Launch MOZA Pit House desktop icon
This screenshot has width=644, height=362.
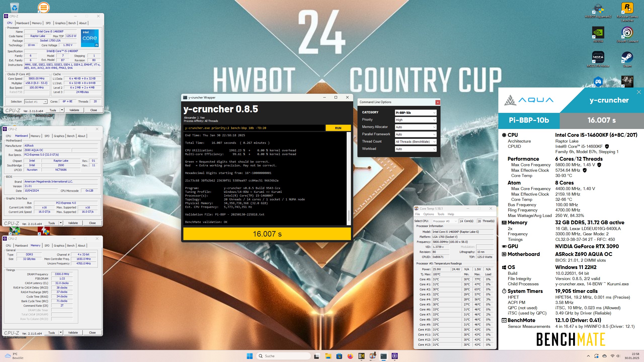(x=598, y=59)
